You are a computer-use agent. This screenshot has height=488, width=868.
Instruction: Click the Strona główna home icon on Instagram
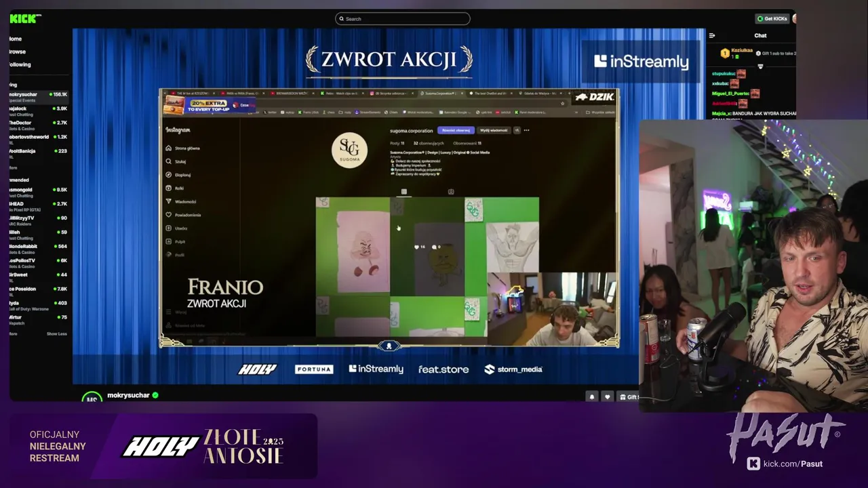(x=169, y=148)
